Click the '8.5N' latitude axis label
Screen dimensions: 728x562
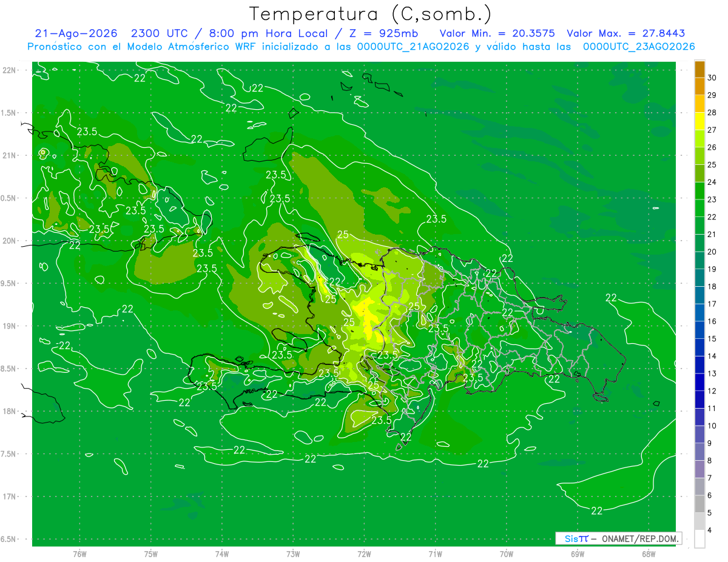8,369
